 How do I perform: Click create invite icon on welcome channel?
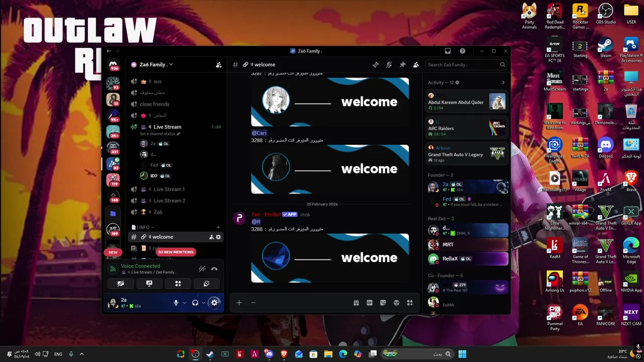(x=211, y=237)
